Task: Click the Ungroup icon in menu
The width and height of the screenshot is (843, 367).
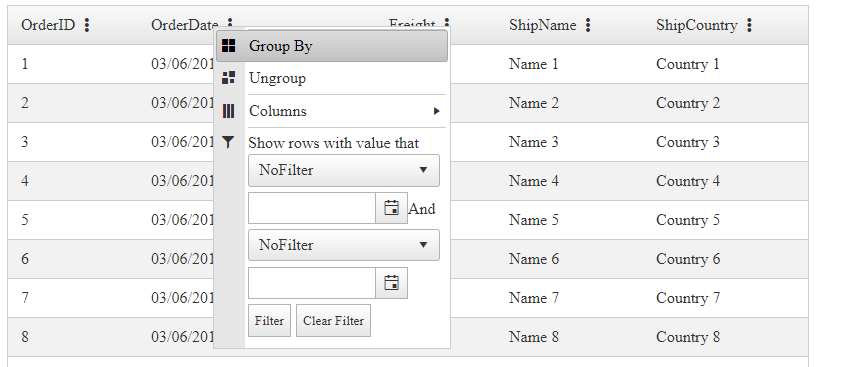Action: 228,78
